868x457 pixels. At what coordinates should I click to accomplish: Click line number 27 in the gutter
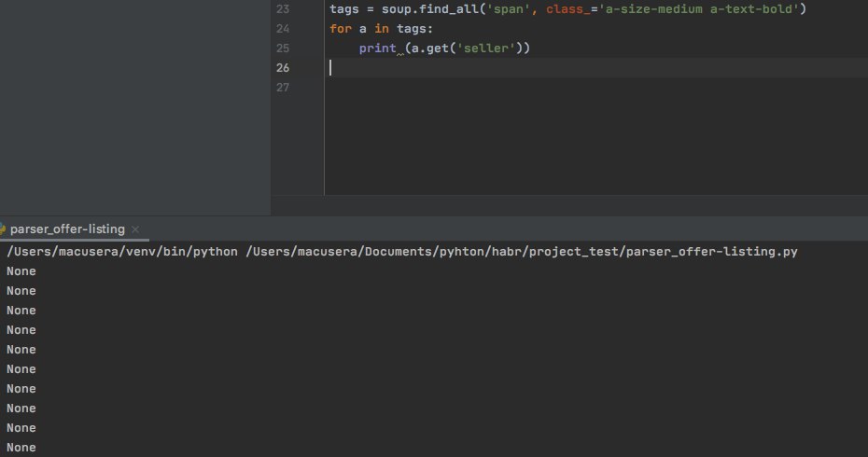[x=283, y=88]
